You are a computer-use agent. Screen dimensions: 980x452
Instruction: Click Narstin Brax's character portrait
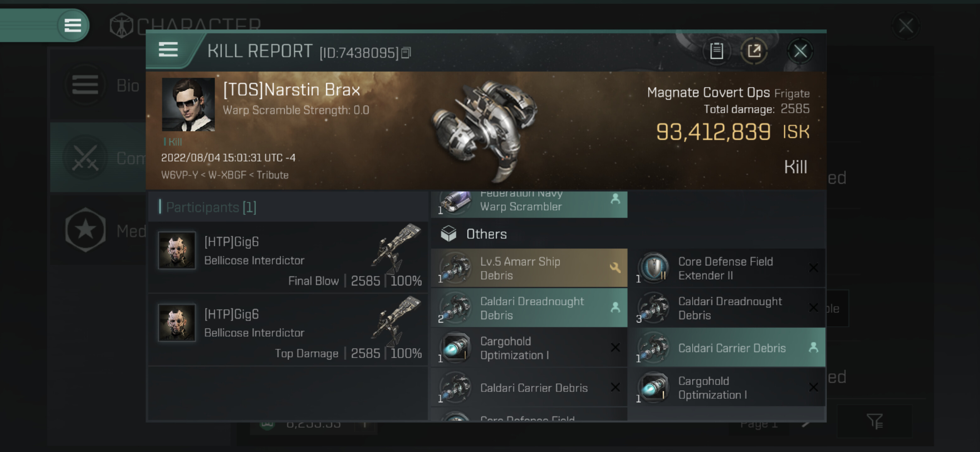188,105
